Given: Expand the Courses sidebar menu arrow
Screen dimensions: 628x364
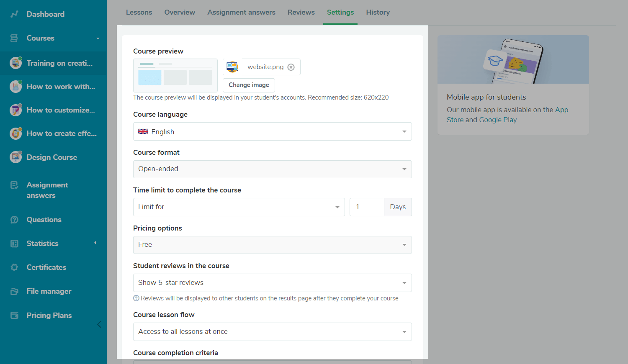Looking at the screenshot, I should coord(98,38).
